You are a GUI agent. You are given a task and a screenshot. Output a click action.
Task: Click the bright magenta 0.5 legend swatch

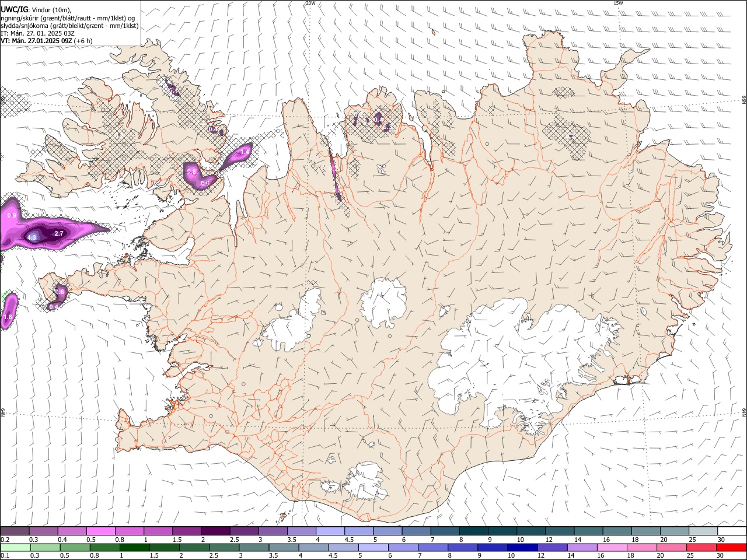(100, 531)
